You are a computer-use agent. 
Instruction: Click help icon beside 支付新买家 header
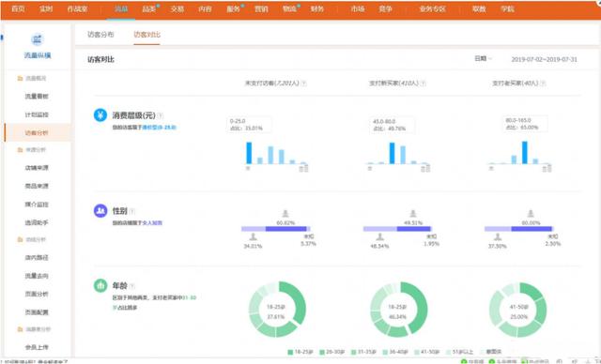point(424,83)
